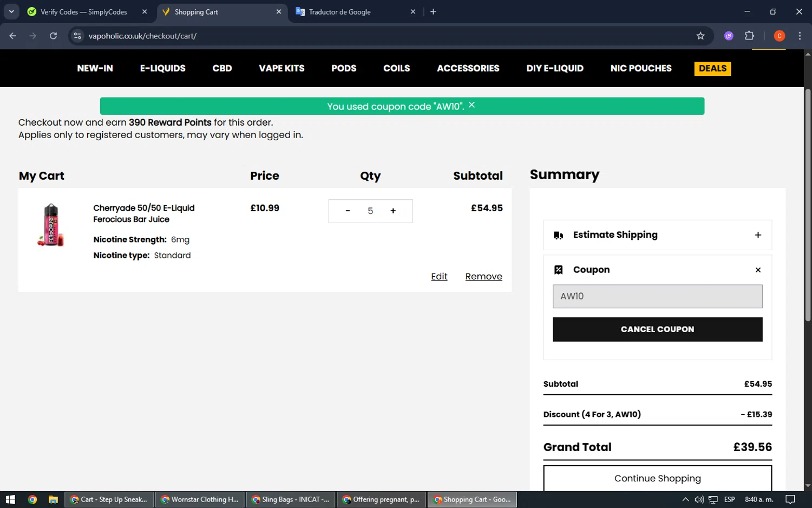The height and width of the screenshot is (508, 812).
Task: Open the Cherryade 50/50 E-Liquid product link
Action: pos(143,213)
